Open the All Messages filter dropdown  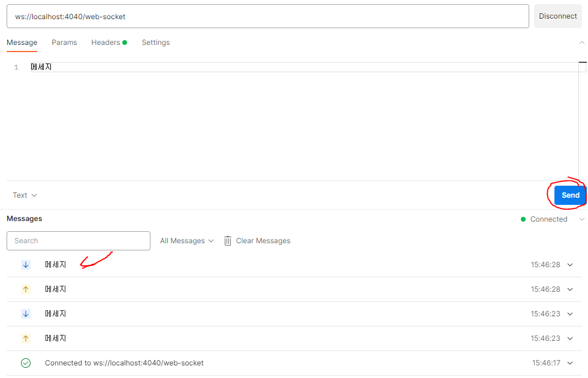pyautogui.click(x=187, y=241)
